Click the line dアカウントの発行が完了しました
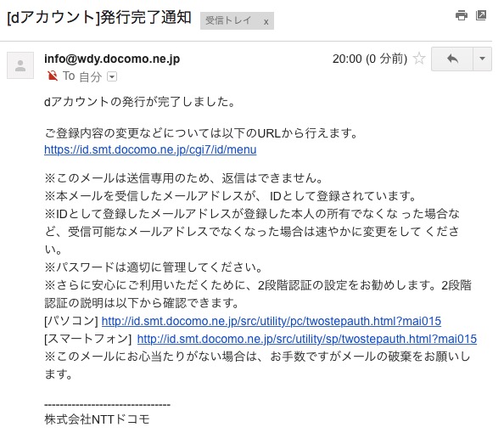This screenshot has width=504, height=444. click(x=140, y=102)
